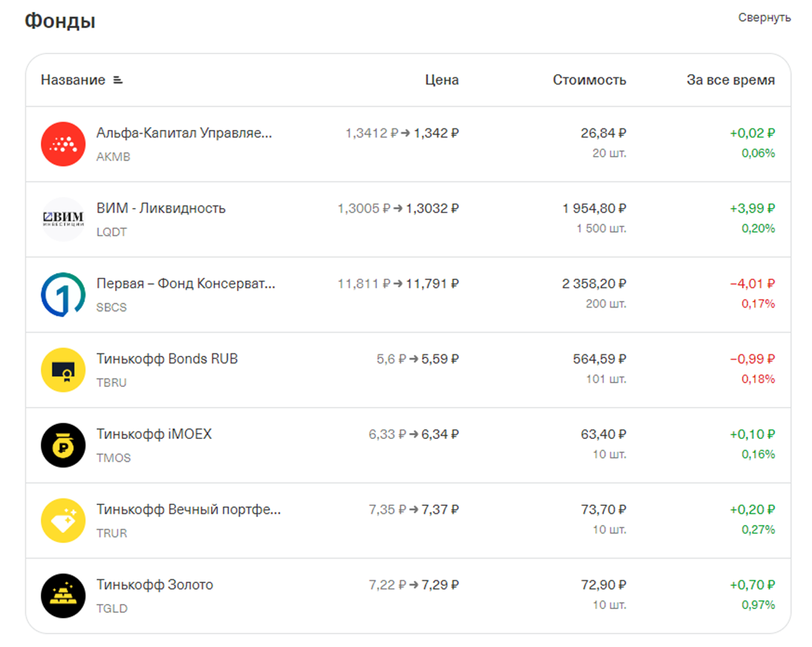This screenshot has width=812, height=647.
Task: Open the Тинькофф iMOEX fund name
Action: [154, 434]
